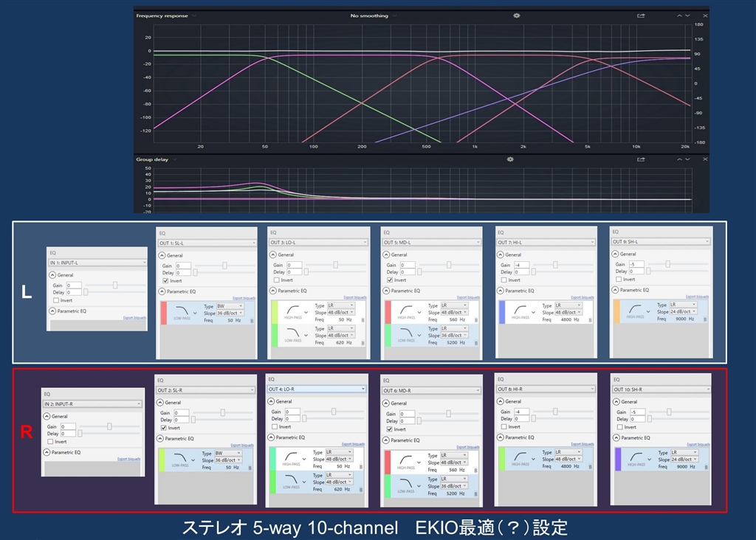Screen dimensions: 756x540
Task: Click red filter color swatch in OUT 1: SL-L
Action: (x=163, y=313)
